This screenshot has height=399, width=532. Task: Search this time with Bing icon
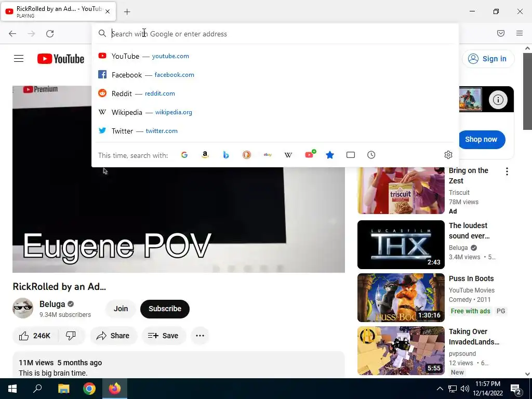pyautogui.click(x=226, y=155)
